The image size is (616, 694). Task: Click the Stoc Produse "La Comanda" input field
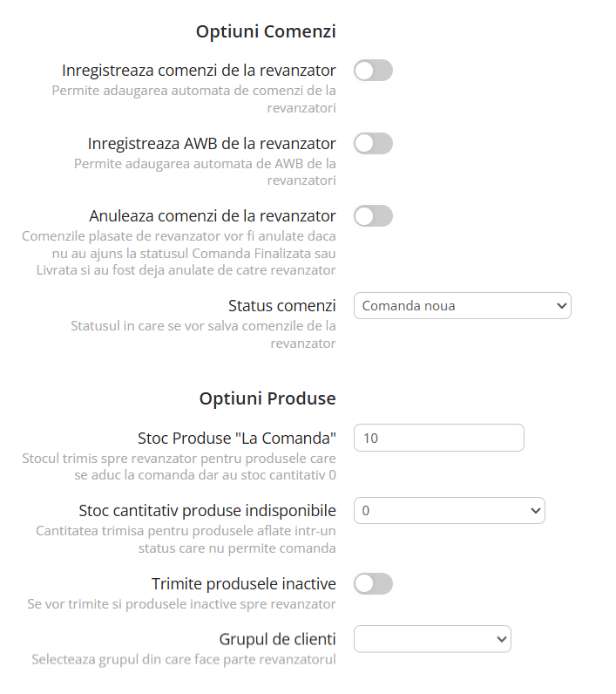tap(438, 438)
